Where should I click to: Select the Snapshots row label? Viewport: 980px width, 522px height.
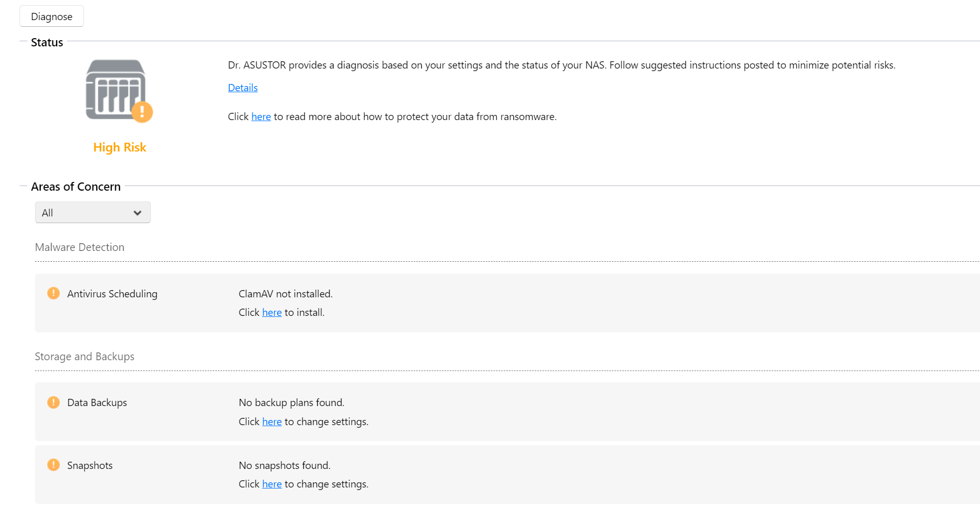point(90,465)
